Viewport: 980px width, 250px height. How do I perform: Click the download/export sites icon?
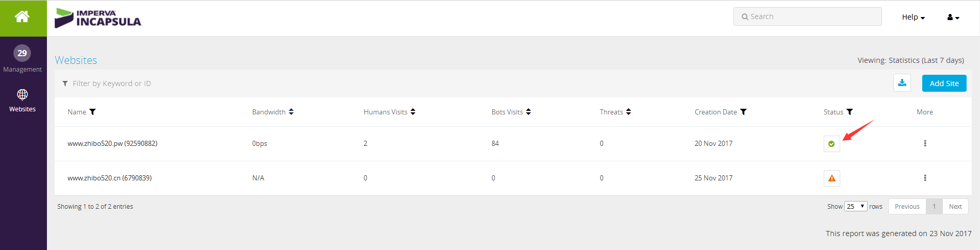pos(902,83)
